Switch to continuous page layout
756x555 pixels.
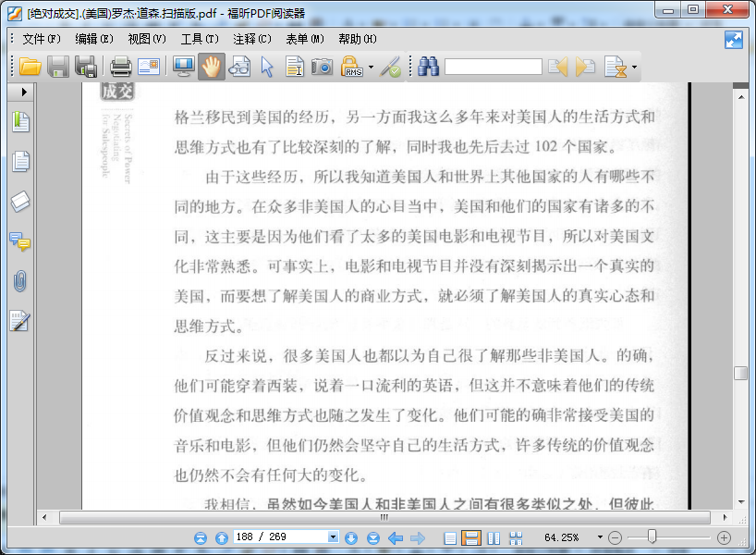pyautogui.click(x=471, y=538)
